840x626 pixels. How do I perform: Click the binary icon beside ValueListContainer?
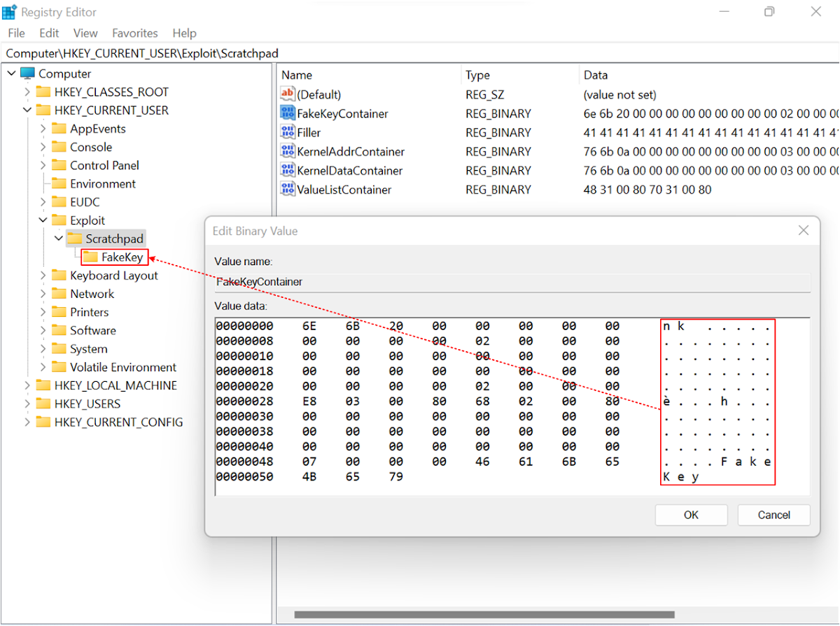(288, 189)
